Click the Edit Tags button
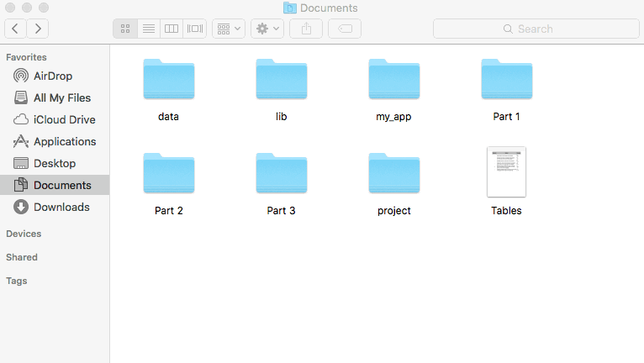This screenshot has height=363, width=644. click(x=345, y=29)
